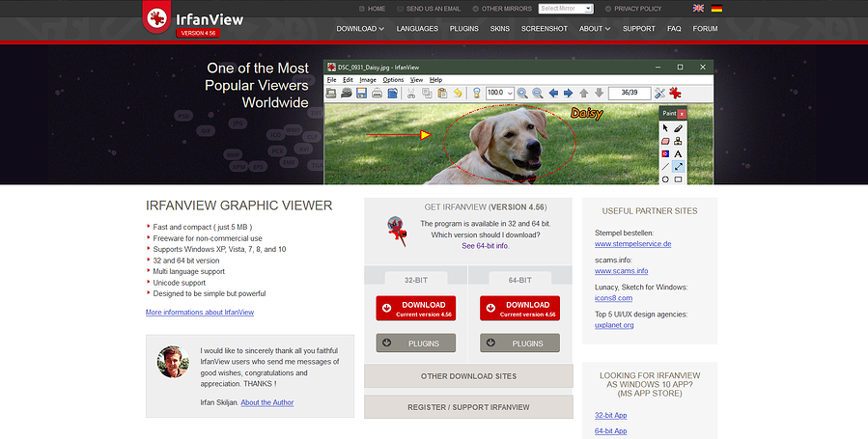Select the Paint color replacer tool
Viewport: 868px width, 439px height.
[665, 153]
